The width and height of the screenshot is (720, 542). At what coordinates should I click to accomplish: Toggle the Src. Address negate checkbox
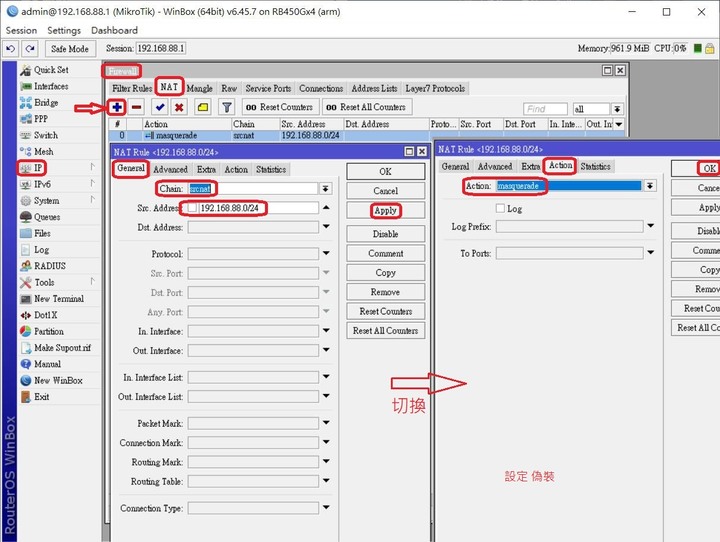[192, 208]
